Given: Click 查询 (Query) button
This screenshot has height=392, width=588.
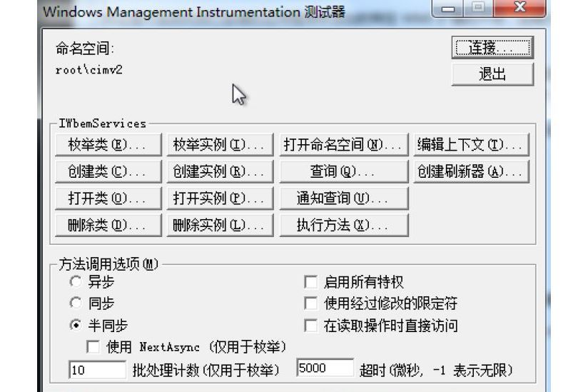Looking at the screenshot, I should click(x=344, y=172).
